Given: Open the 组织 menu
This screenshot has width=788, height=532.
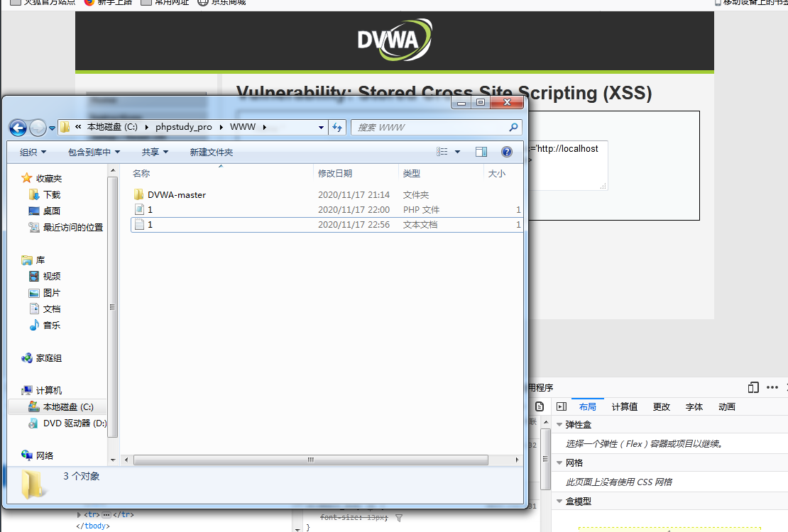Looking at the screenshot, I should tap(33, 153).
